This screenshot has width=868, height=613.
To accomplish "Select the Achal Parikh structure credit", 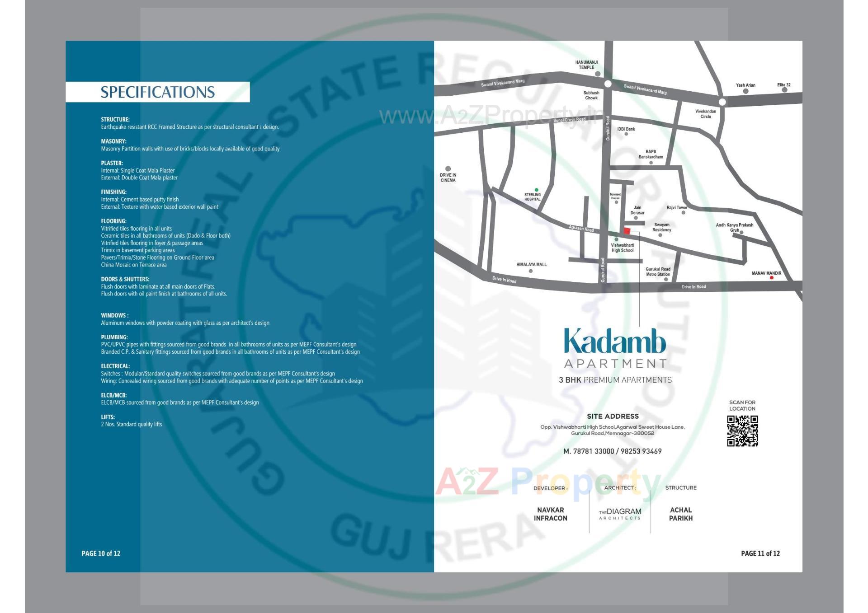I will click(x=682, y=515).
